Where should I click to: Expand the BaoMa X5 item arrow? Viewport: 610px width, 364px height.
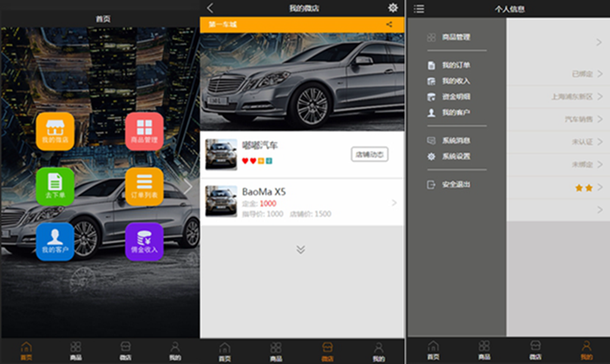(394, 203)
